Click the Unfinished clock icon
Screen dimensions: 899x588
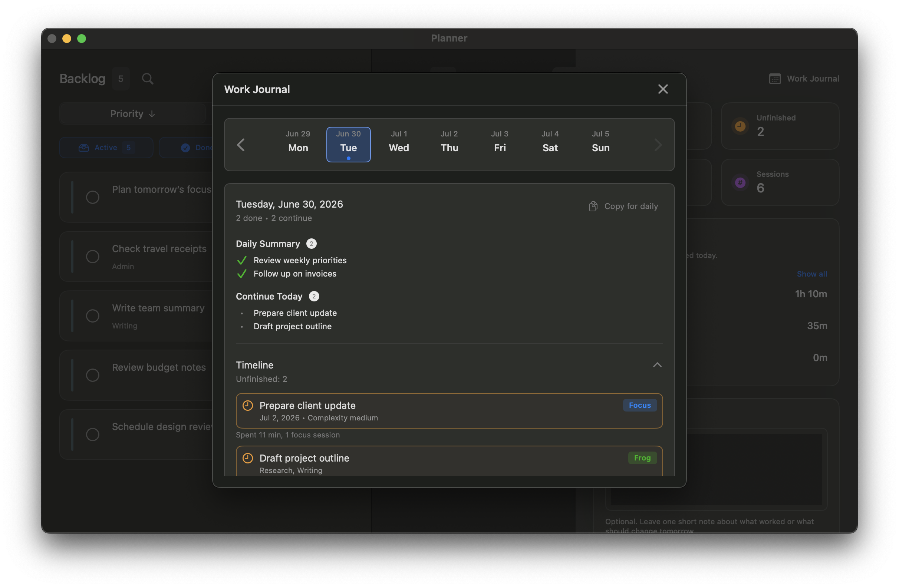[740, 126]
